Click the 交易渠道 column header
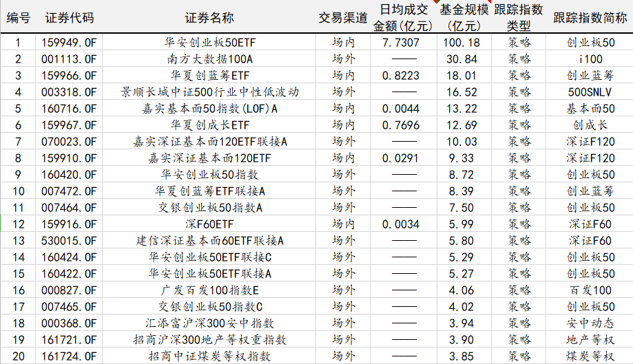 (x=343, y=18)
